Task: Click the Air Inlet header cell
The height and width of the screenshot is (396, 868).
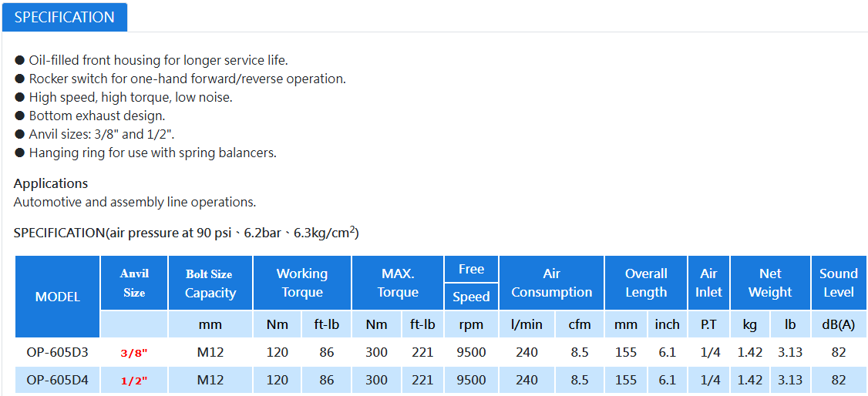Action: tap(708, 283)
